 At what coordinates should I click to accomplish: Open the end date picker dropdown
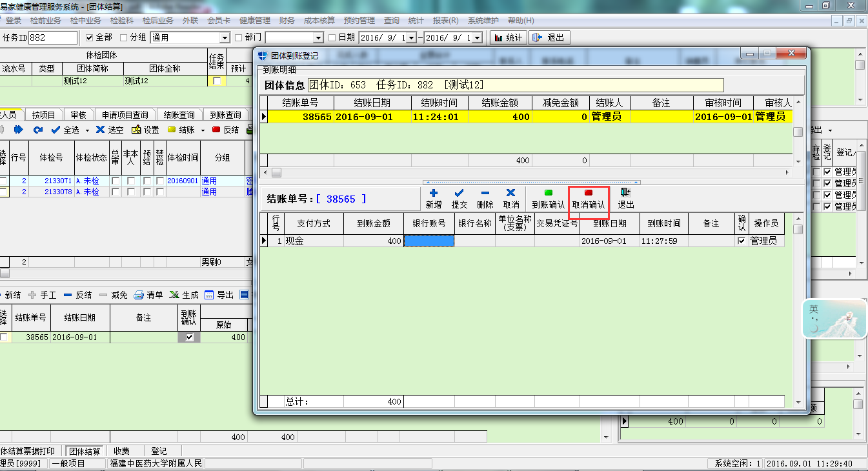(x=478, y=38)
